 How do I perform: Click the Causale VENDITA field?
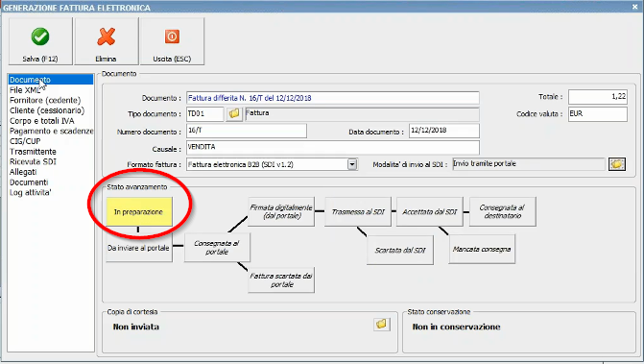click(x=333, y=147)
